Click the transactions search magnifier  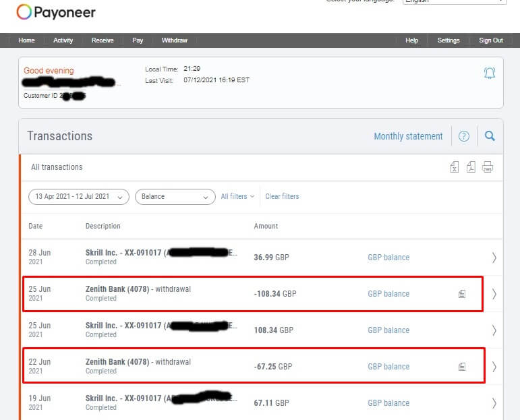(490, 136)
